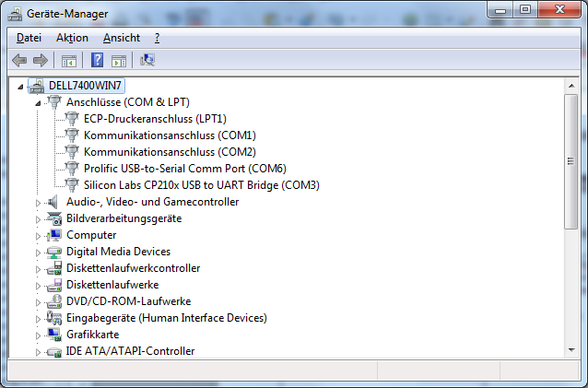Open the Aktion menu

point(72,38)
